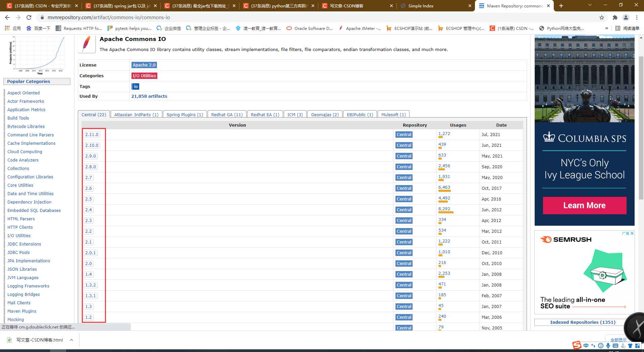Open Chrome's three-dot menu

point(637,17)
